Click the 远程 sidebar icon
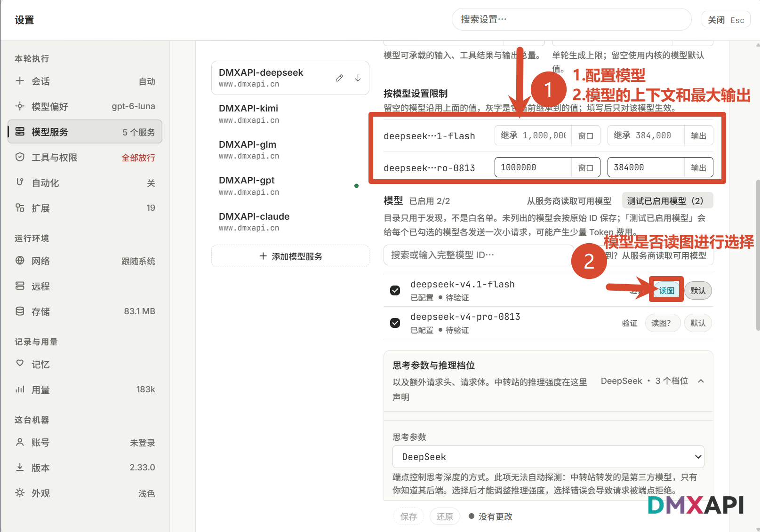This screenshot has height=532, width=760. point(20,286)
